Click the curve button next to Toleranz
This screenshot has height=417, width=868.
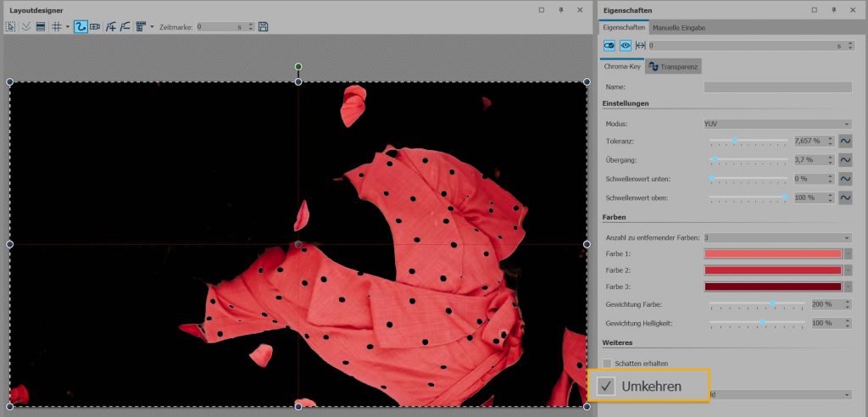[x=845, y=141]
